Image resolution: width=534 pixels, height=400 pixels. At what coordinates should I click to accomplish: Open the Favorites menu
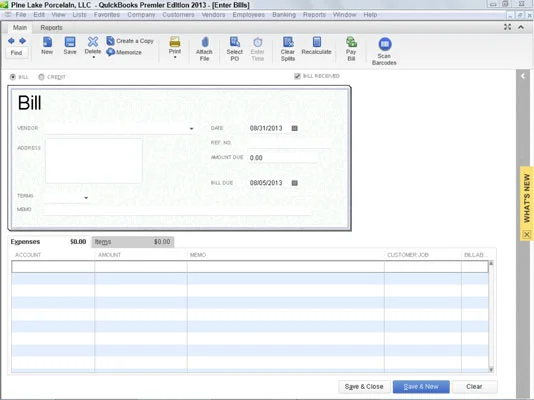click(107, 15)
